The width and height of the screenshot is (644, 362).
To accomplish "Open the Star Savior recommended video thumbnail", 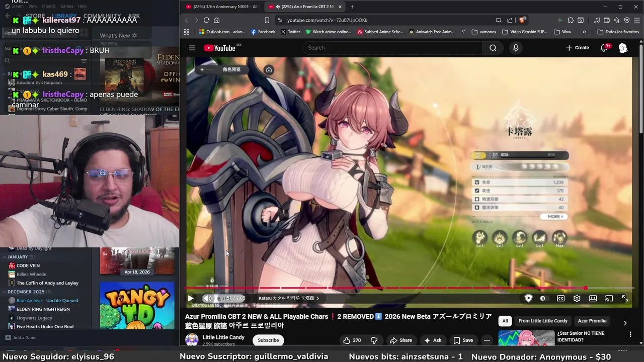I will coord(526,338).
